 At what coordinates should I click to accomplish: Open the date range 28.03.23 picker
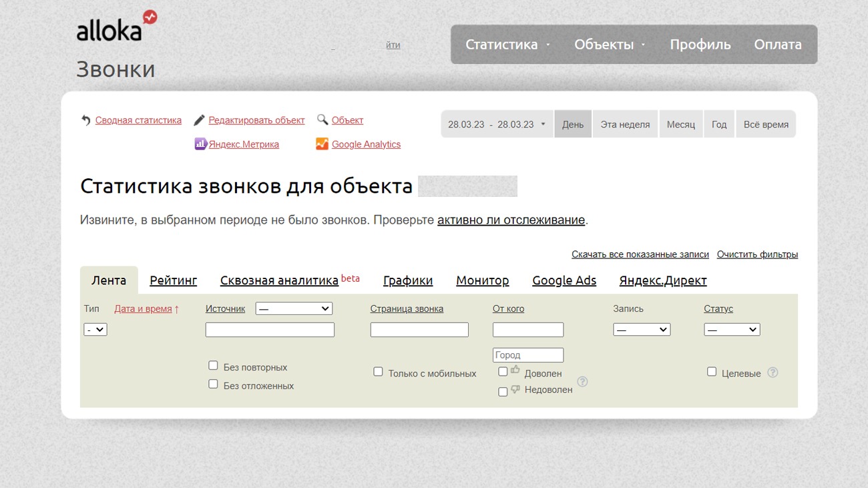tap(497, 125)
